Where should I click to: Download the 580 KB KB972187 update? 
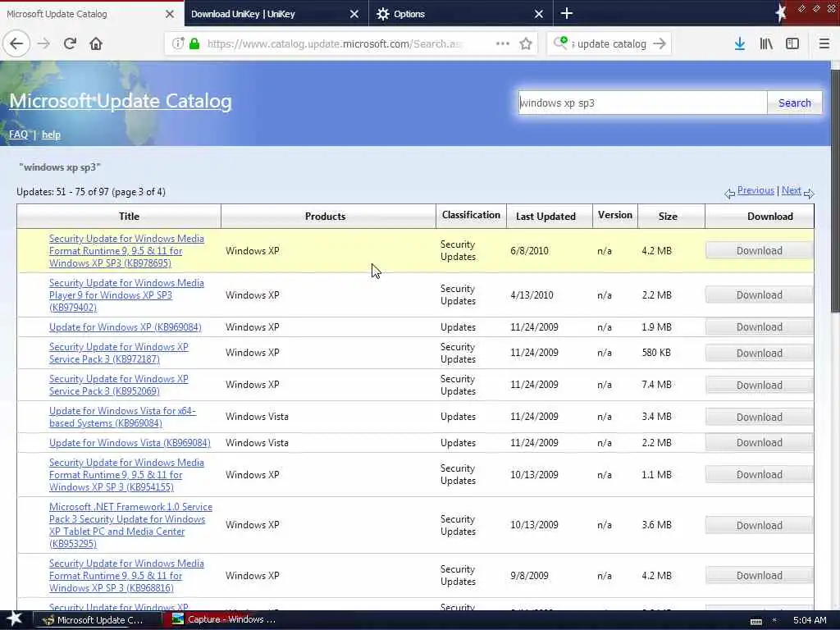coord(759,353)
